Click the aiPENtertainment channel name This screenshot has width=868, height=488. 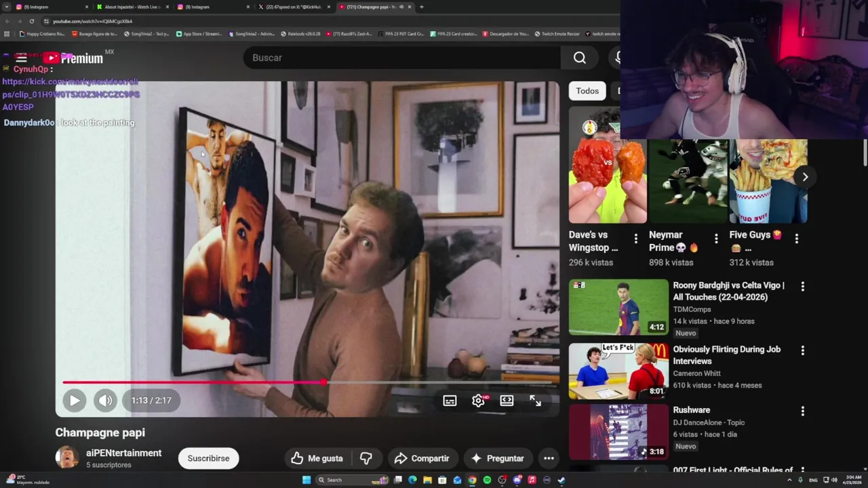(x=123, y=453)
